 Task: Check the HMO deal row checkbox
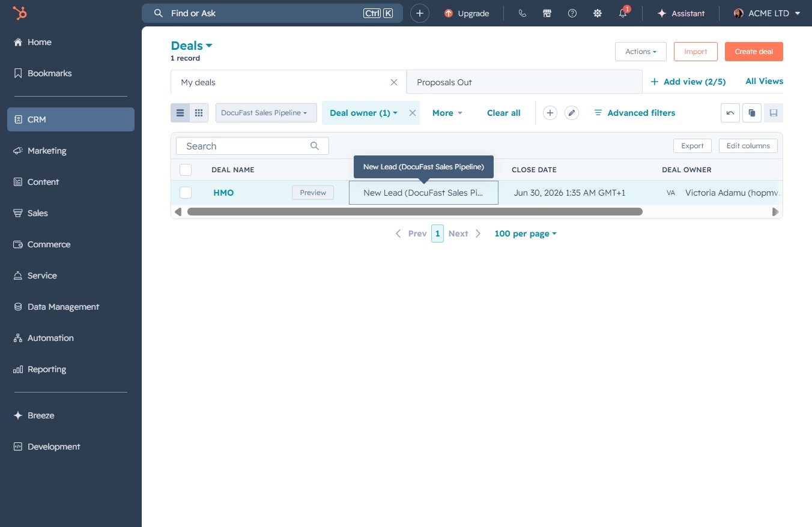186,193
